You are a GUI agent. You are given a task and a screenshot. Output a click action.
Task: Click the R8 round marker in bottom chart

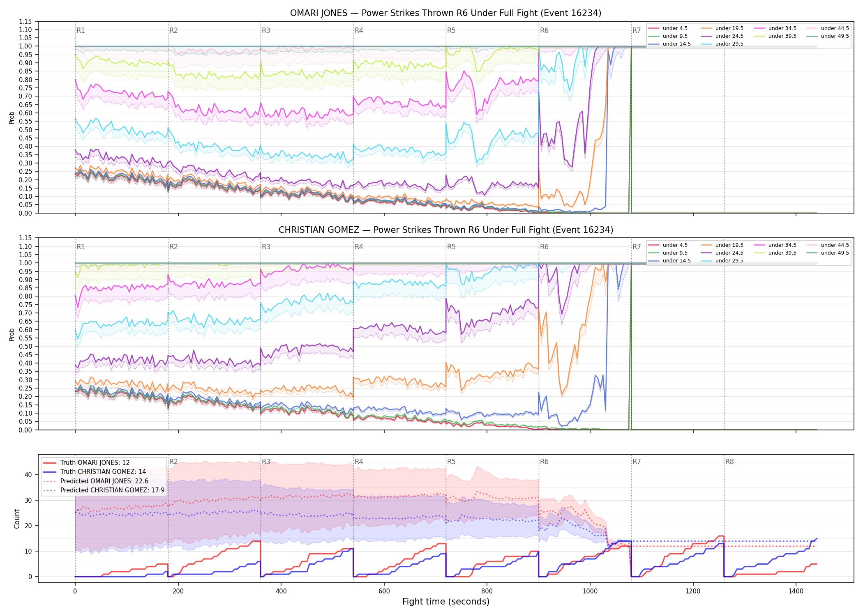click(729, 462)
